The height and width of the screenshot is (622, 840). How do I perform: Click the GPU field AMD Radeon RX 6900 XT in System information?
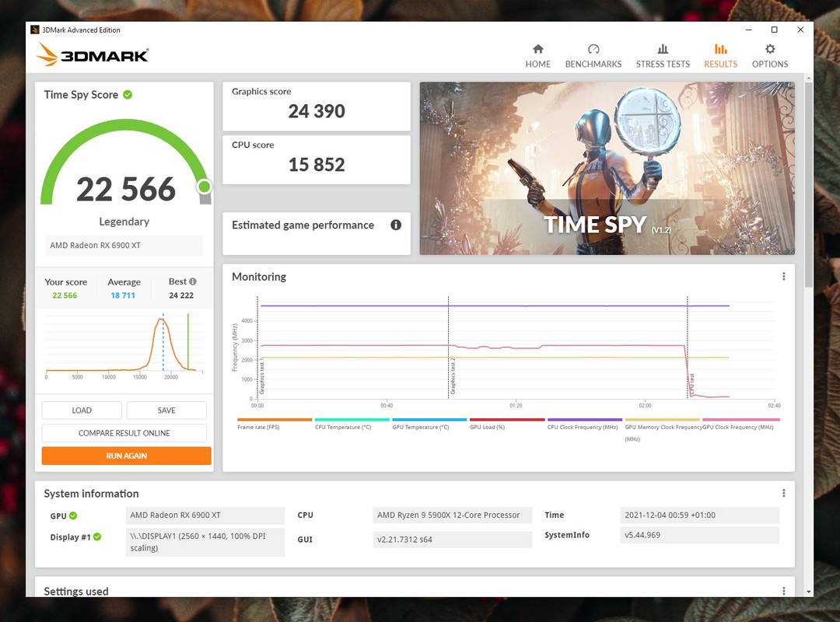tap(205, 515)
